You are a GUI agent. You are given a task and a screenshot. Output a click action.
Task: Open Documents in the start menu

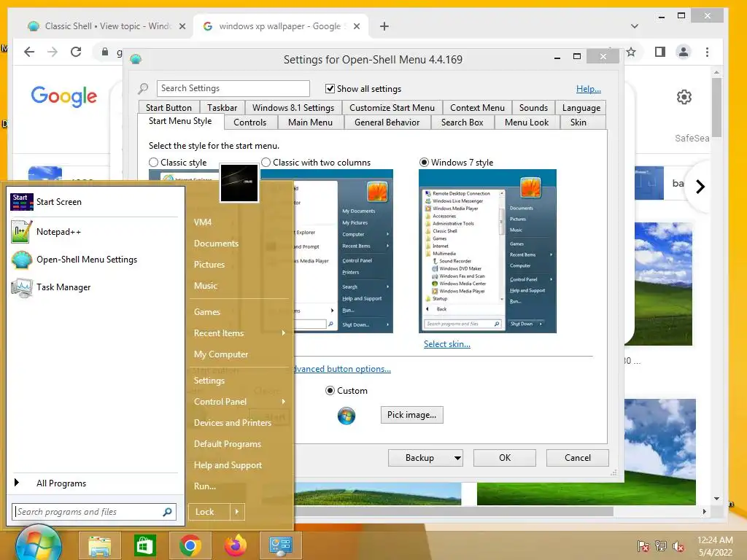[x=216, y=244]
